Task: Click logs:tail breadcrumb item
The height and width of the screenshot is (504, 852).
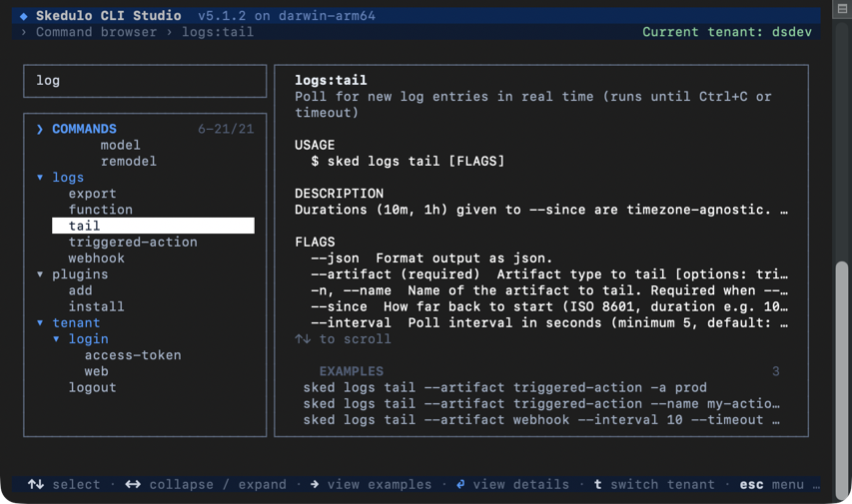Action: tap(218, 32)
